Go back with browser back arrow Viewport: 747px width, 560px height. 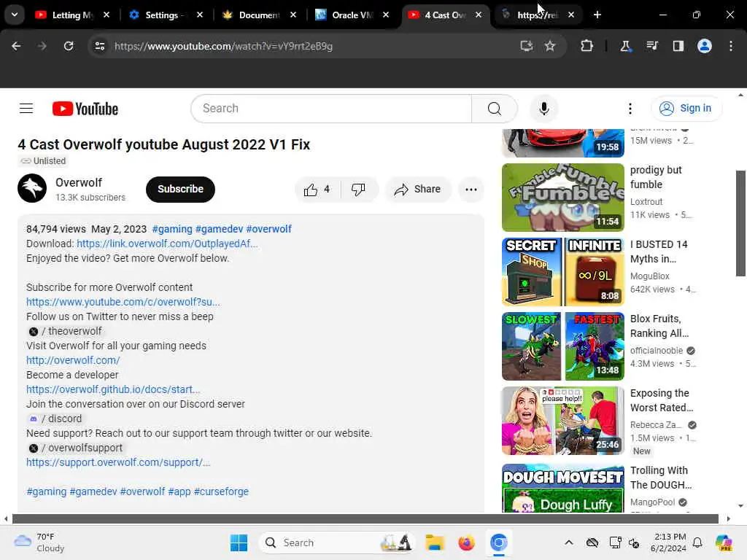[16, 46]
